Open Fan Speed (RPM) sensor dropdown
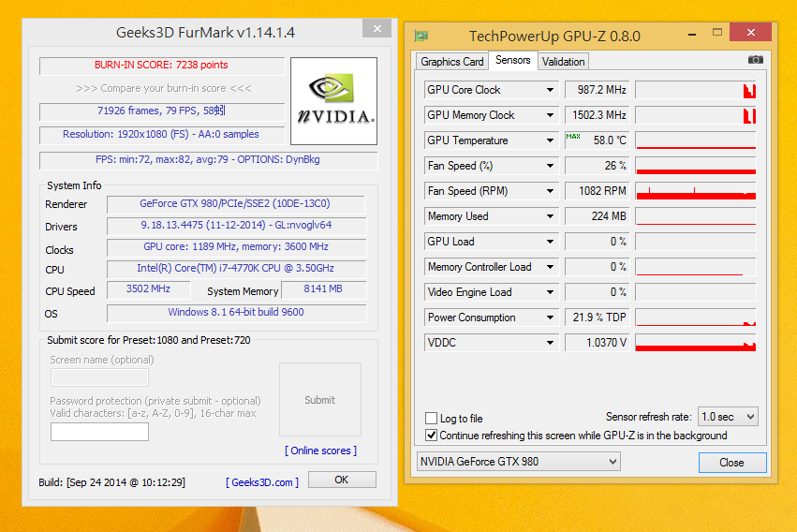This screenshot has width=797, height=532. coord(550,191)
